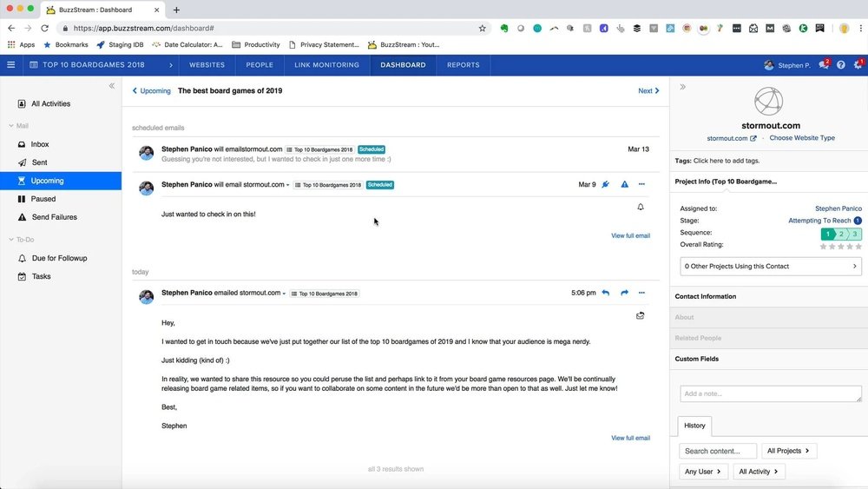Viewport: 868px width, 489px height.
Task: Open the settings gear icon with red badge
Action: [x=858, y=65]
